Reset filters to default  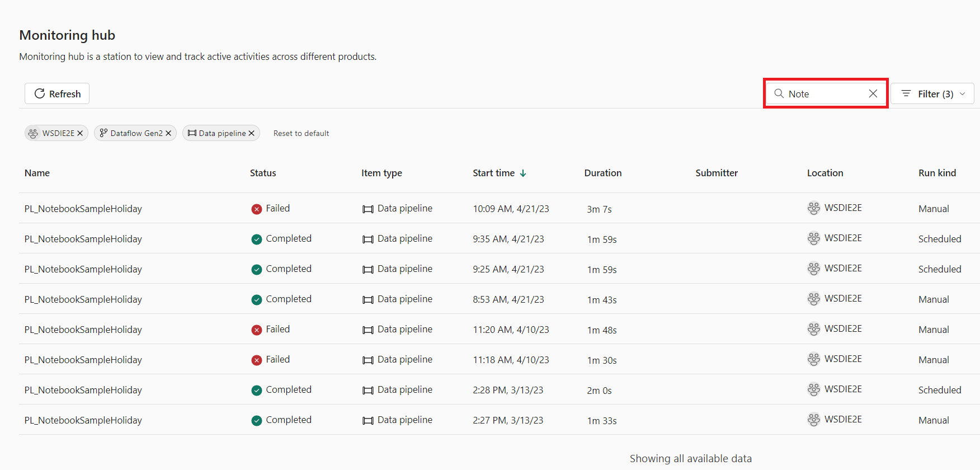point(301,133)
